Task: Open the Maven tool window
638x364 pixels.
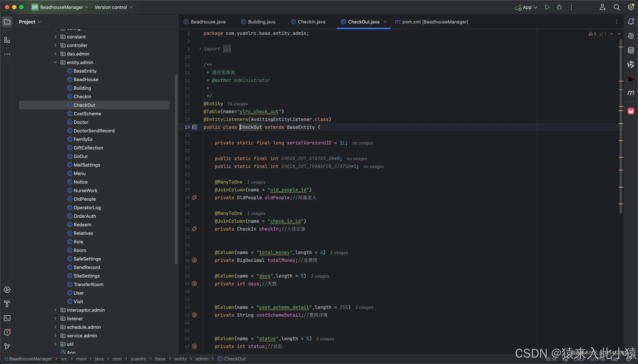Action: [631, 93]
